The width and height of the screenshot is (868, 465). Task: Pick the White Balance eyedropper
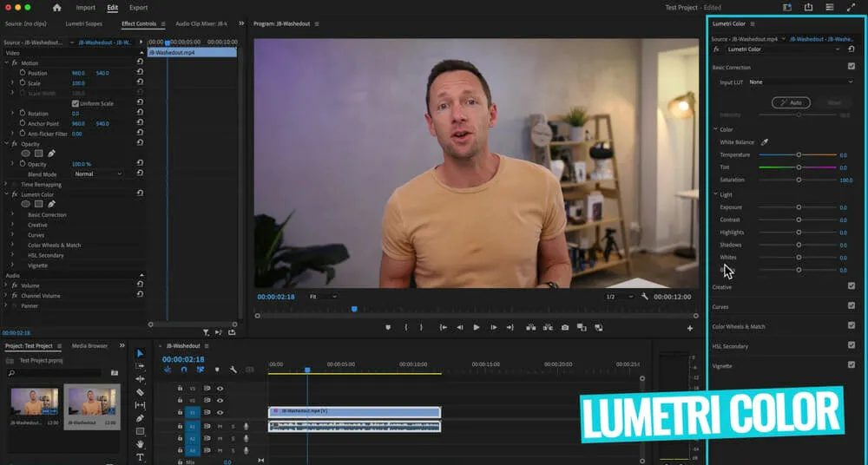(765, 142)
